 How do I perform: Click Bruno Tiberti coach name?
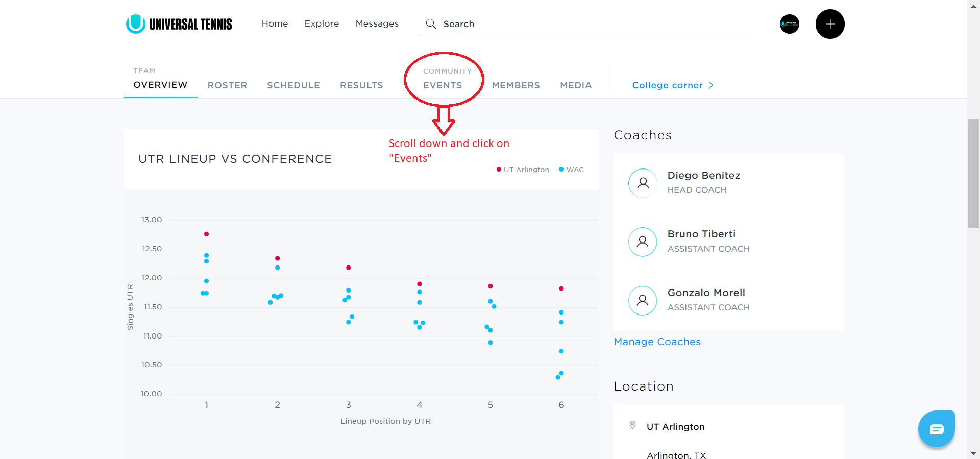pos(701,234)
